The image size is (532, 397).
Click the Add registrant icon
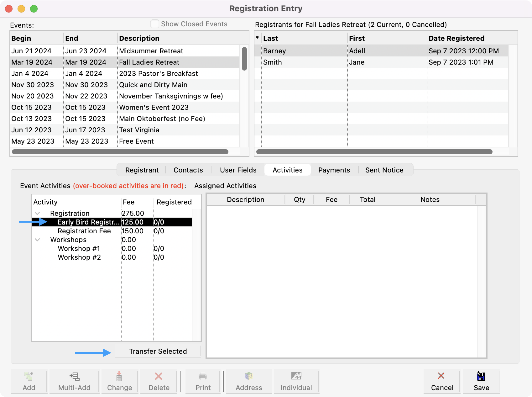pyautogui.click(x=29, y=376)
